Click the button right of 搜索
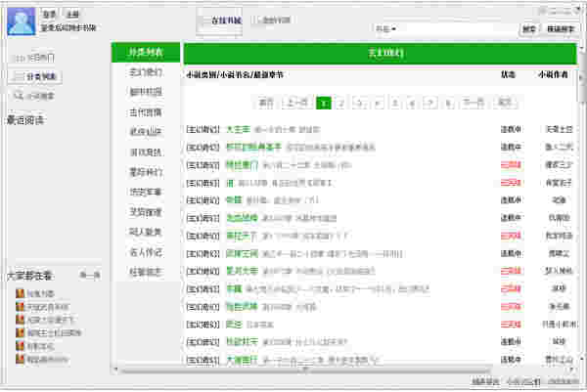The image size is (587, 392). click(x=561, y=28)
